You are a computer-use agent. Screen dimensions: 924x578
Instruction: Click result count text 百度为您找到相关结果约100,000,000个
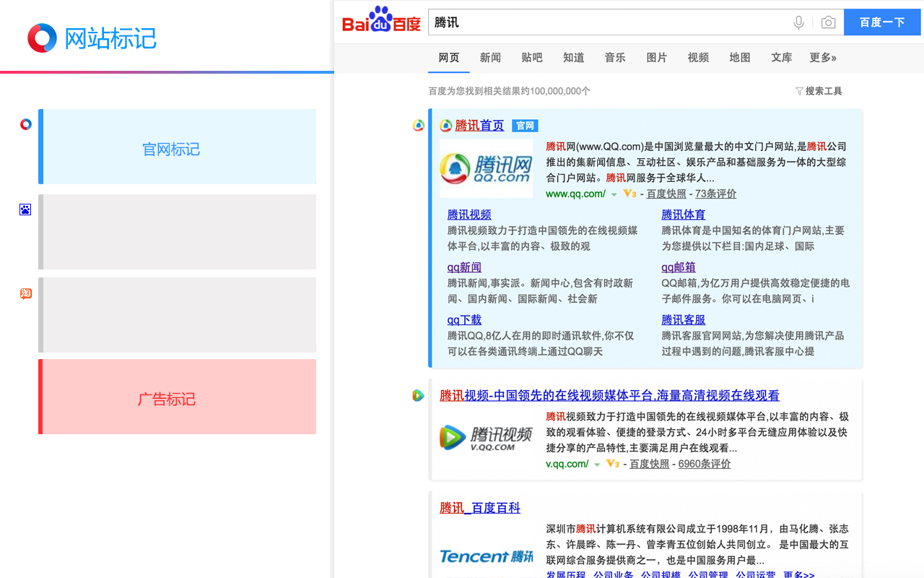point(510,91)
